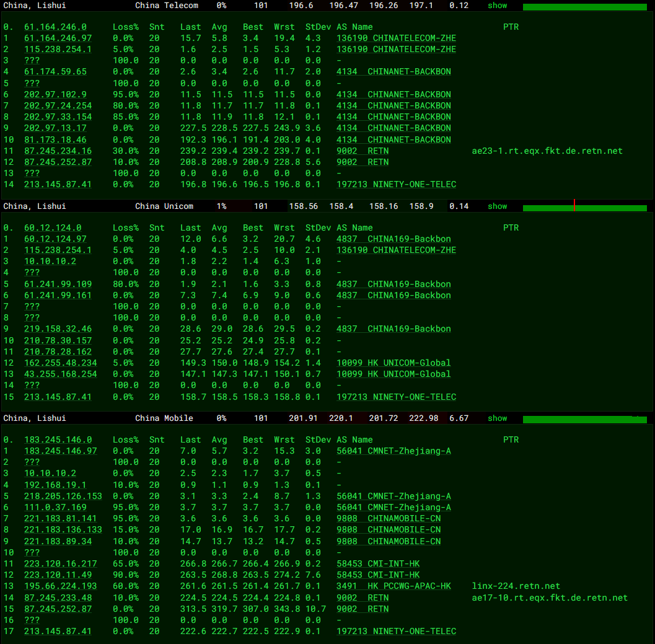Click the show link in China Mobile row

pyautogui.click(x=497, y=418)
